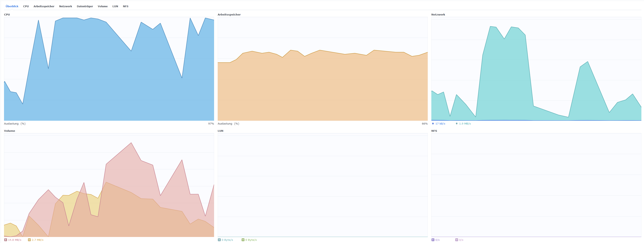644x243 pixels.
Task: Open the NFS tab
Action: [126, 6]
